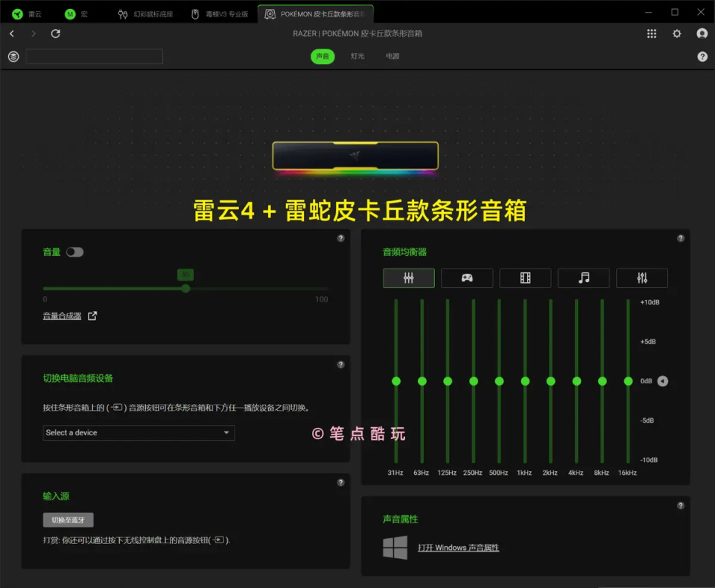Select the default equalizer preset icon
The height and width of the screenshot is (588, 715).
click(409, 278)
